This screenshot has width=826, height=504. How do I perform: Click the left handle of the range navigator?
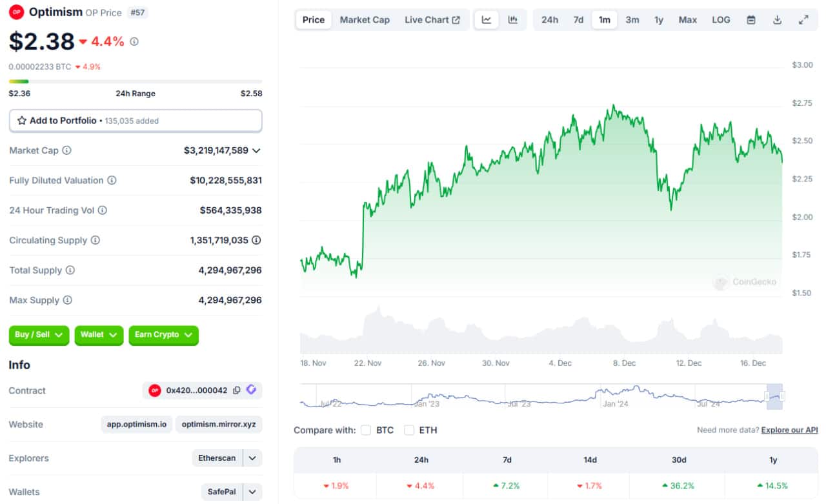click(x=767, y=396)
